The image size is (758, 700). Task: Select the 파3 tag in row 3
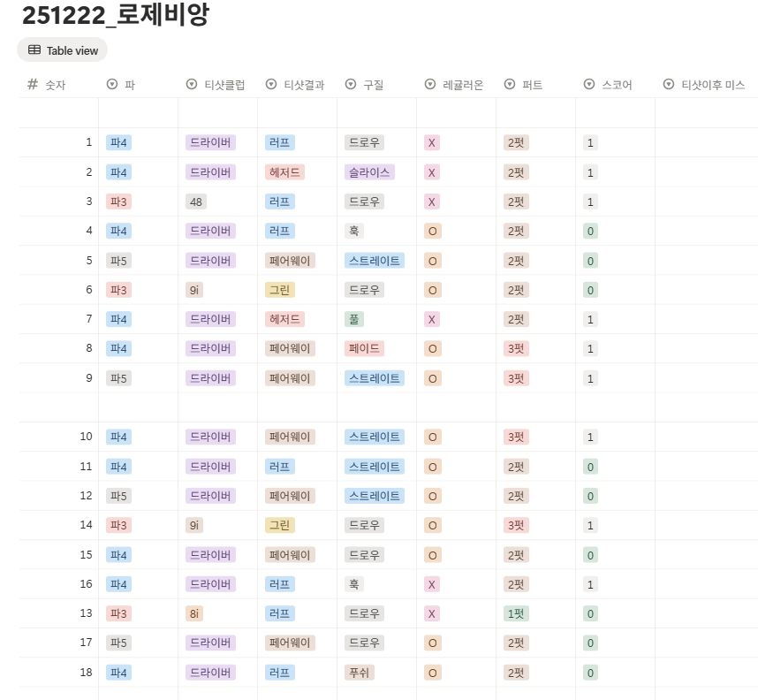point(118,202)
